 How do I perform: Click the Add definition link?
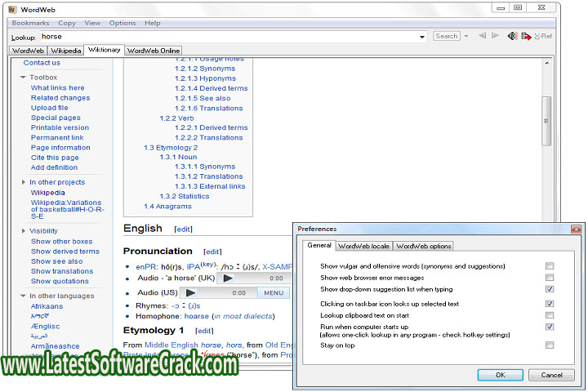tap(55, 167)
